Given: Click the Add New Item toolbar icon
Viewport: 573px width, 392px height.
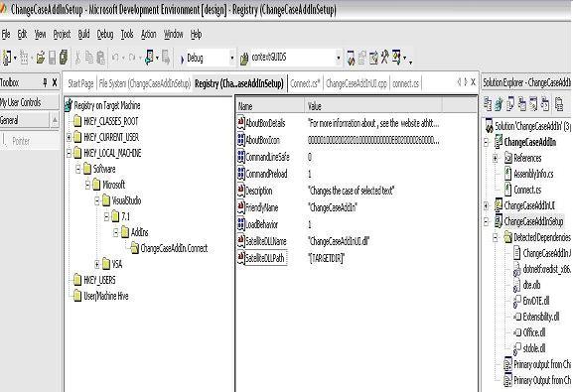Looking at the screenshot, I should coord(24,58).
